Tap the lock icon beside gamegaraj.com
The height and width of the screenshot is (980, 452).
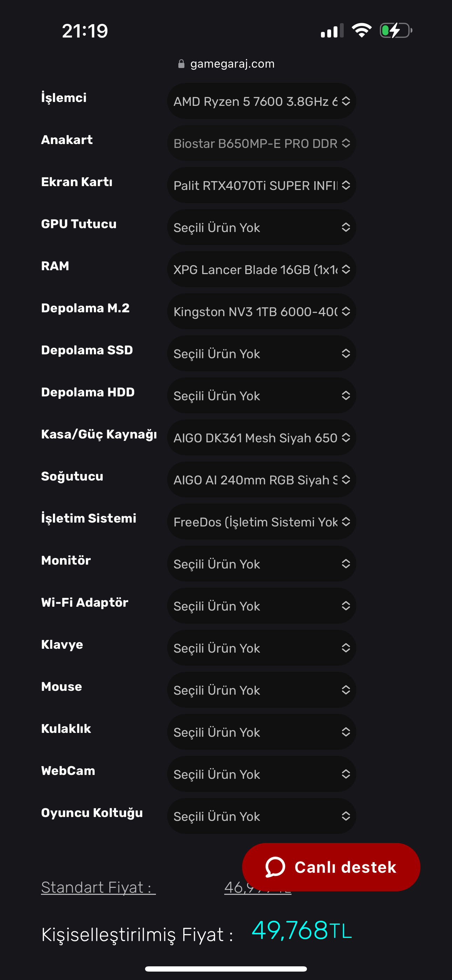[x=182, y=63]
